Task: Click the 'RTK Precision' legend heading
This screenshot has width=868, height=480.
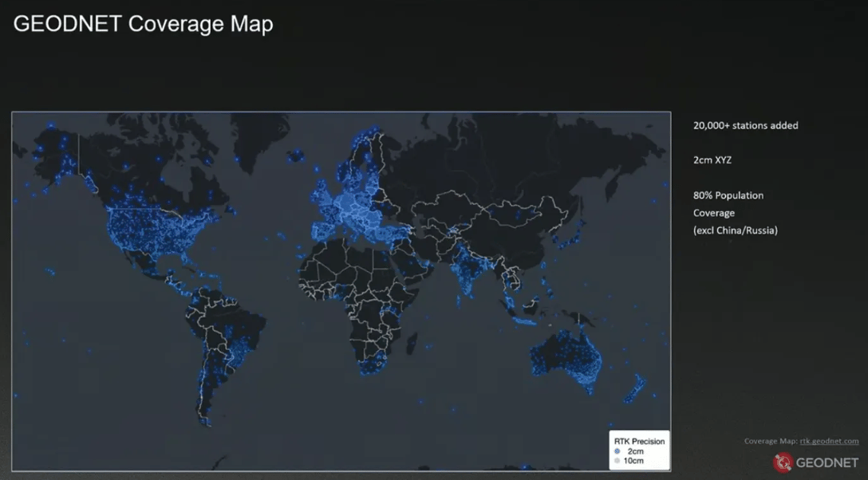Action: (639, 441)
